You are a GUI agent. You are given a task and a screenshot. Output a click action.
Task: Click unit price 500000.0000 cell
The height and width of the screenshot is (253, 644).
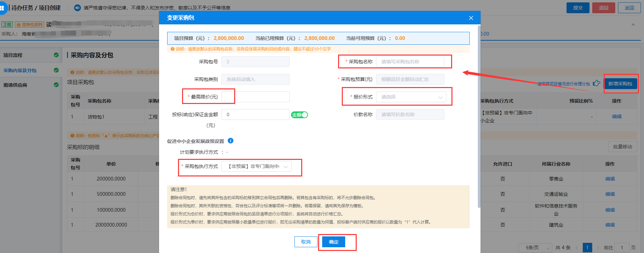click(x=111, y=194)
